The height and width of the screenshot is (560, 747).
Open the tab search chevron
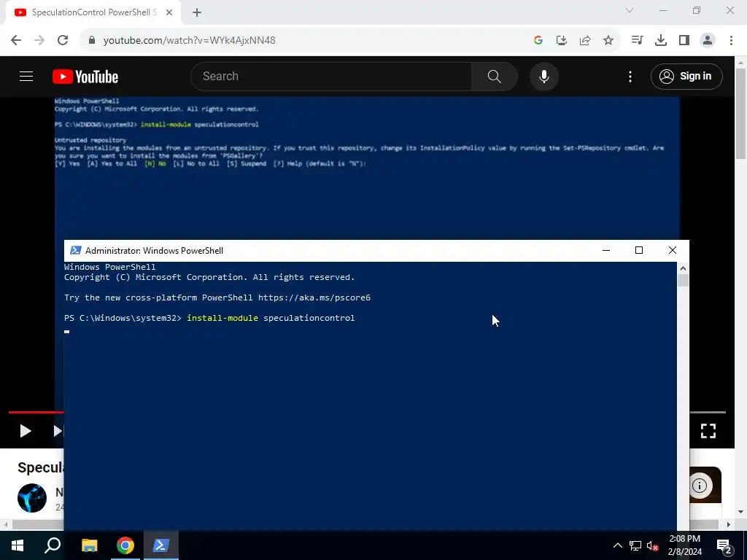630,10
